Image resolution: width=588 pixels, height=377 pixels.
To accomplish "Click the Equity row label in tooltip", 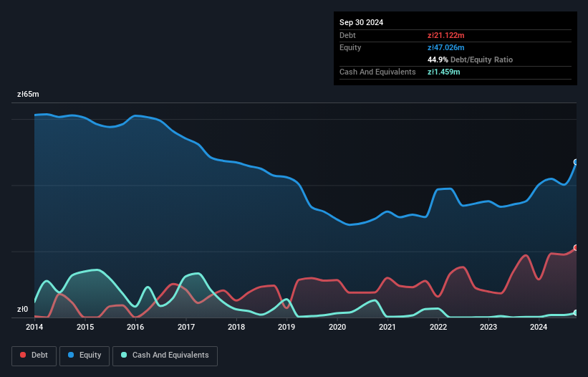I will pos(350,47).
